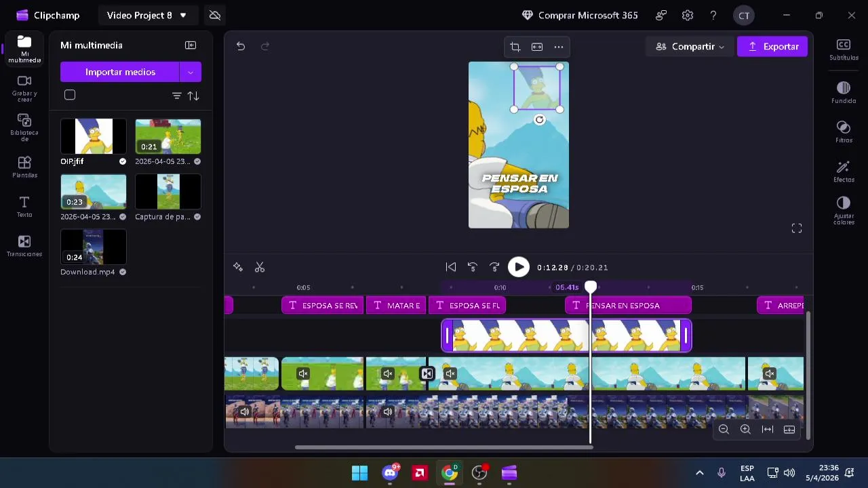The height and width of the screenshot is (488, 868).
Task: Open the Grabar y crear sidebar tab
Action: click(24, 88)
